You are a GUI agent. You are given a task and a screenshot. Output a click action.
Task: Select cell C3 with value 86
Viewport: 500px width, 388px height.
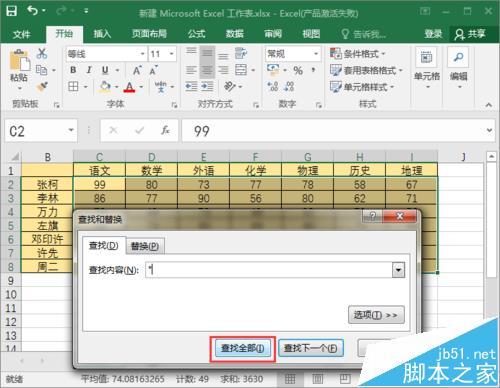pyautogui.click(x=99, y=198)
